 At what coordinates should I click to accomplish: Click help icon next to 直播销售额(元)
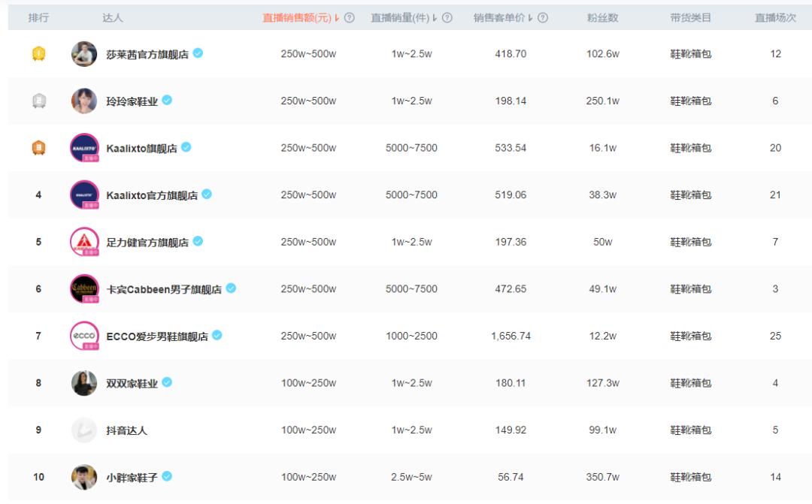tap(350, 17)
